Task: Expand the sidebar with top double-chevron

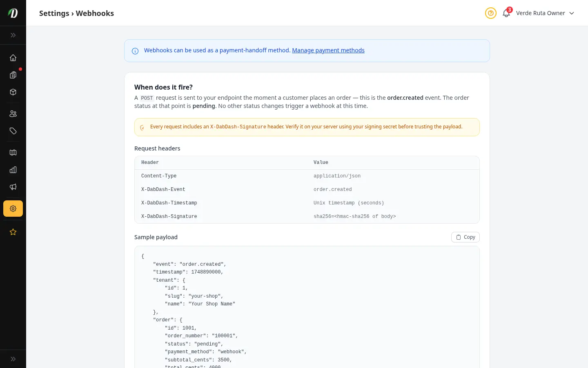Action: 13,35
